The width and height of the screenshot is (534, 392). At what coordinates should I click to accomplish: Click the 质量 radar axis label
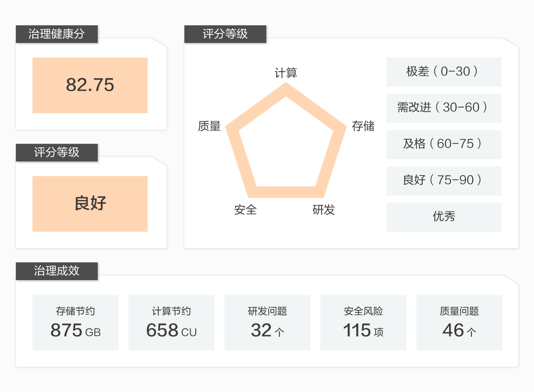click(x=209, y=126)
